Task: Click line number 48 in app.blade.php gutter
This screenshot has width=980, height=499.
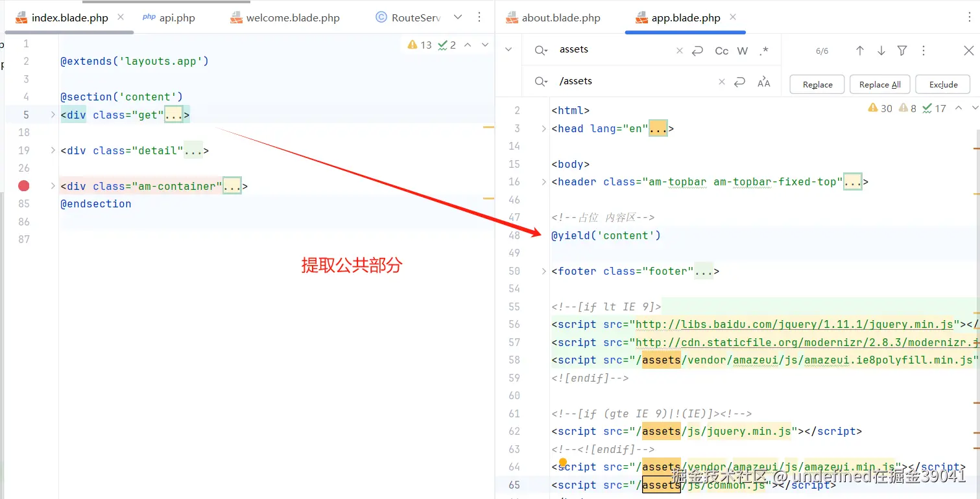Action: (514, 235)
